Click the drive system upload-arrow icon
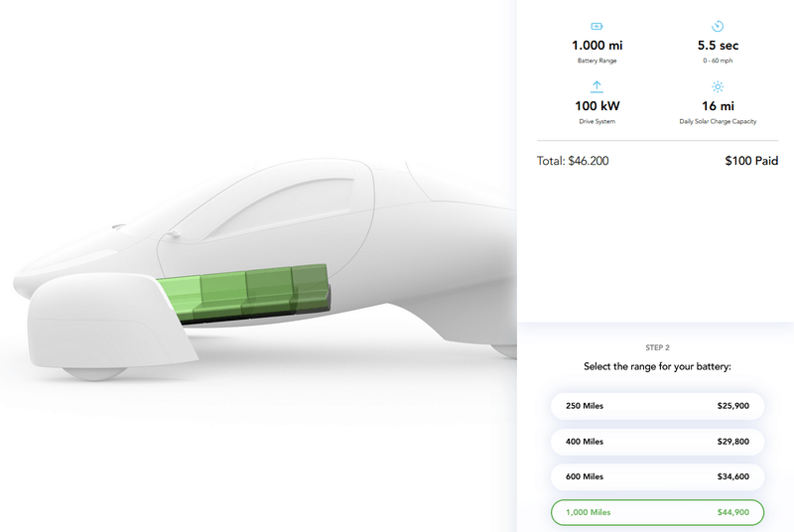This screenshot has width=794, height=532. (x=597, y=86)
